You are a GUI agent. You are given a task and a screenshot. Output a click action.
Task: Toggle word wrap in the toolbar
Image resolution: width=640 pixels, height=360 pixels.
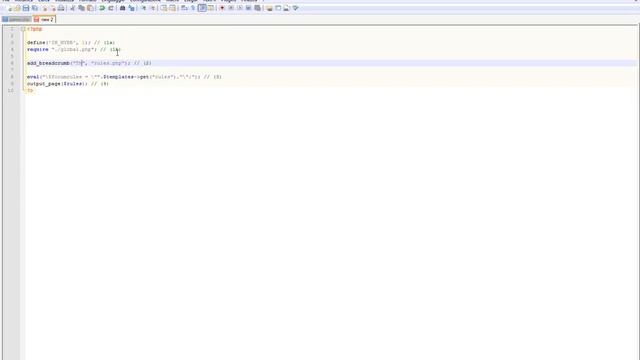[184, 8]
